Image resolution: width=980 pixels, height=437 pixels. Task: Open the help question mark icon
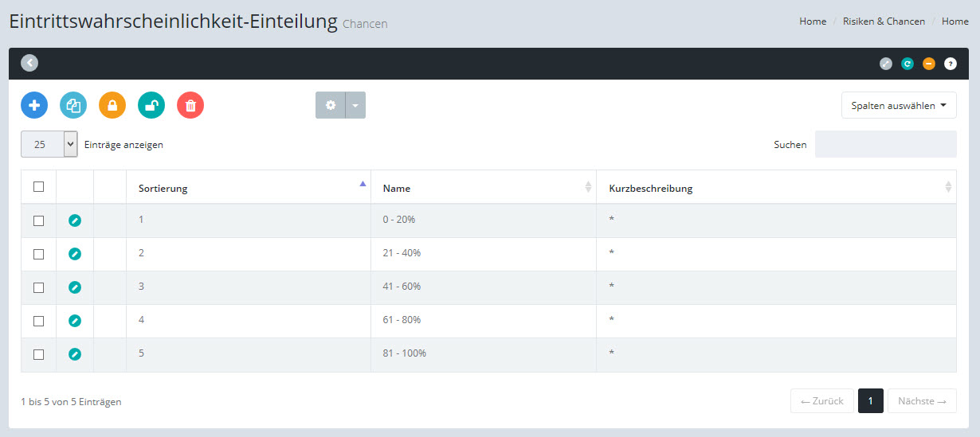pyautogui.click(x=950, y=64)
